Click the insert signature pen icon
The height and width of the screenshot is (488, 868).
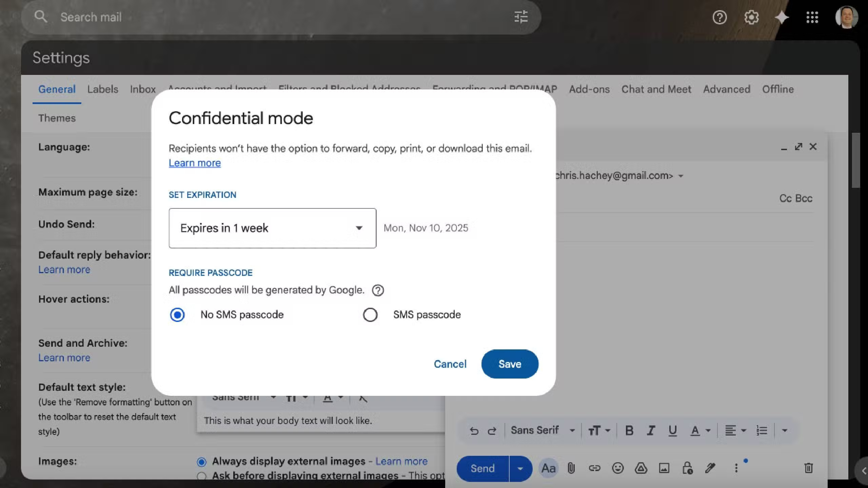coord(710,468)
